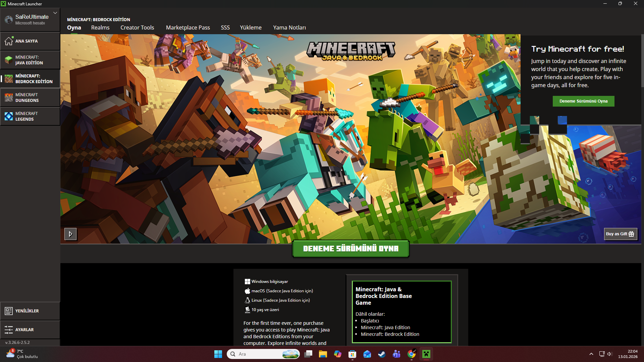
Task: Select Minecraft: Bedrock Edition in sidebar
Action: point(30,79)
